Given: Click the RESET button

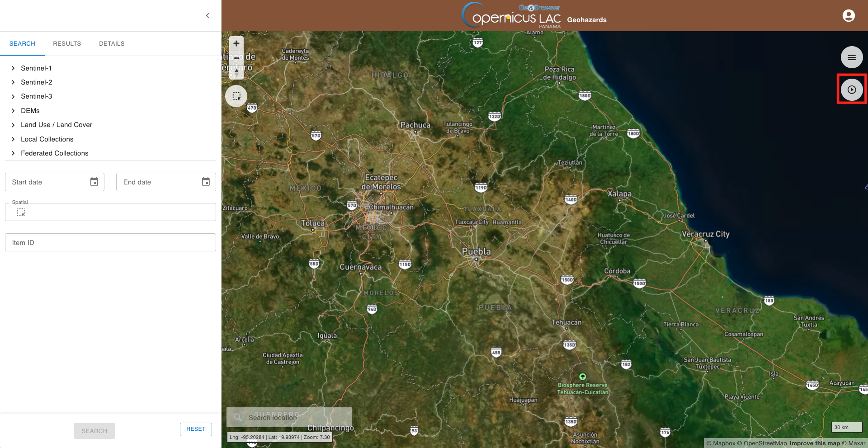Looking at the screenshot, I should (196, 429).
